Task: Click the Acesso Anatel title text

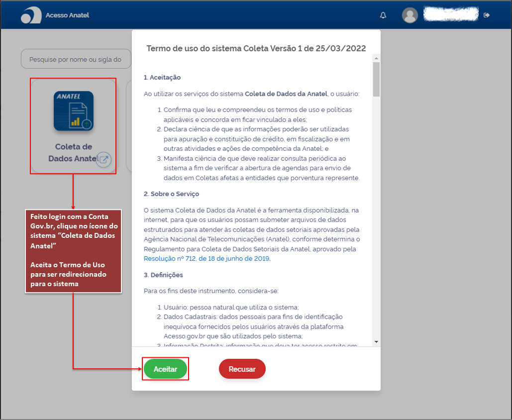Action: (x=67, y=15)
